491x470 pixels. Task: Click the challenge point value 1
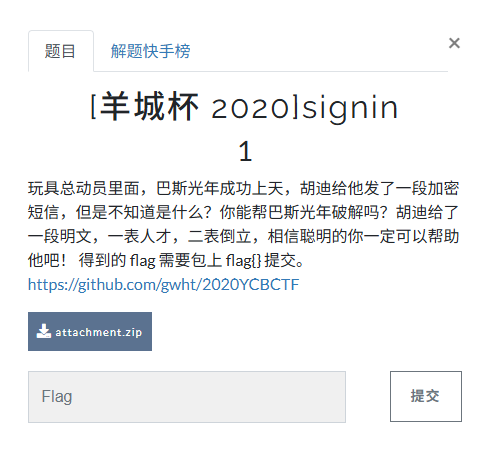245,151
